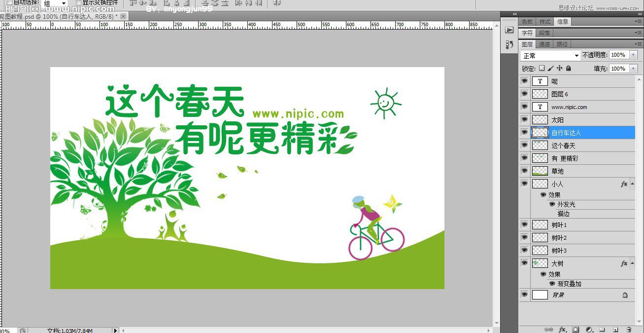Switch to the 样式 tab

[x=545, y=21]
